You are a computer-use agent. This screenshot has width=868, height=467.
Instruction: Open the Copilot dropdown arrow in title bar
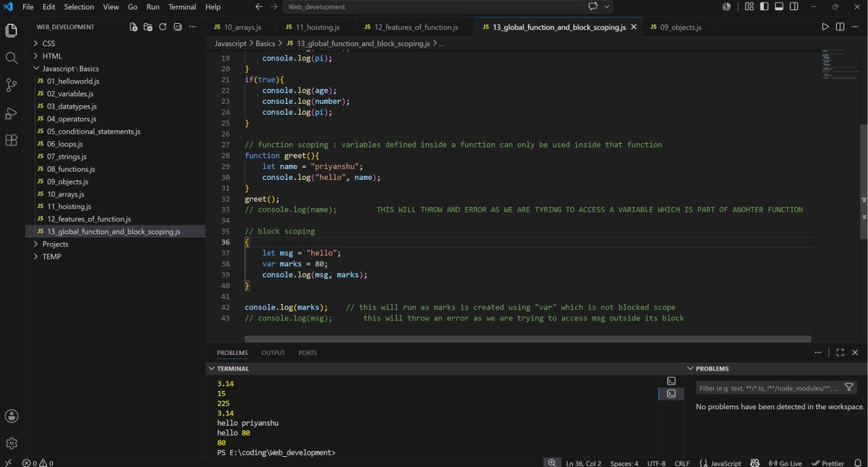point(608,7)
